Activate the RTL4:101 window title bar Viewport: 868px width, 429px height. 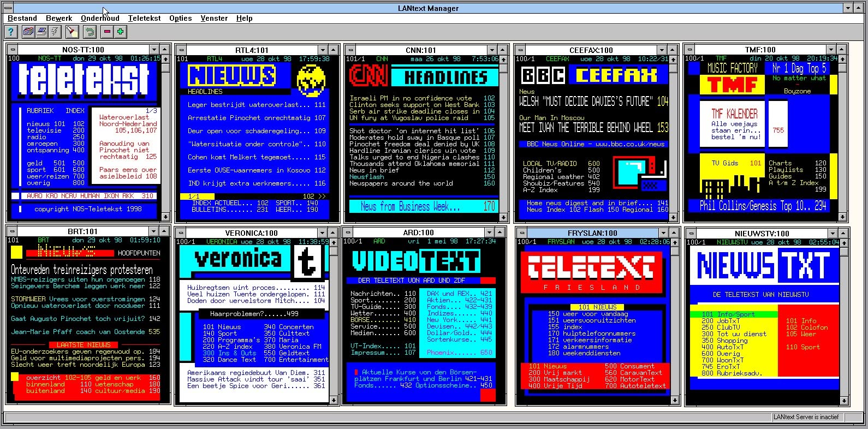pyautogui.click(x=252, y=50)
